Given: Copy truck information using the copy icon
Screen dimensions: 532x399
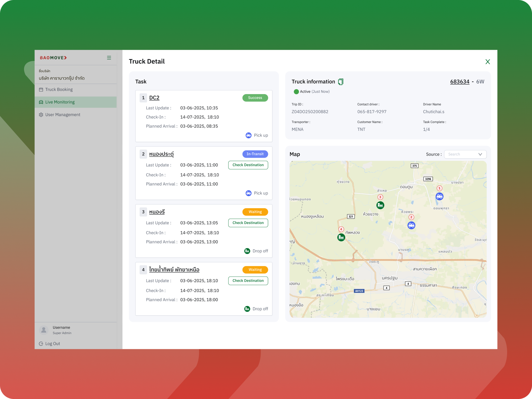Looking at the screenshot, I should (340, 82).
